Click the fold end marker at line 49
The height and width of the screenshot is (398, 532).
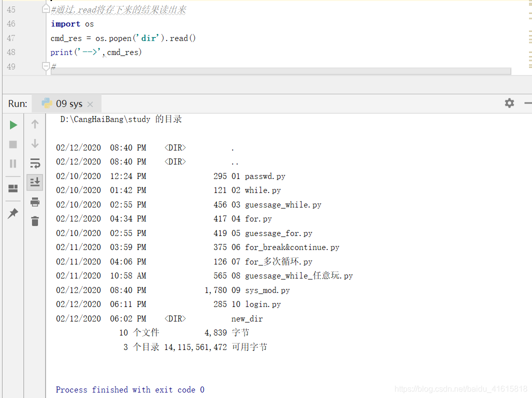pyautogui.click(x=46, y=66)
